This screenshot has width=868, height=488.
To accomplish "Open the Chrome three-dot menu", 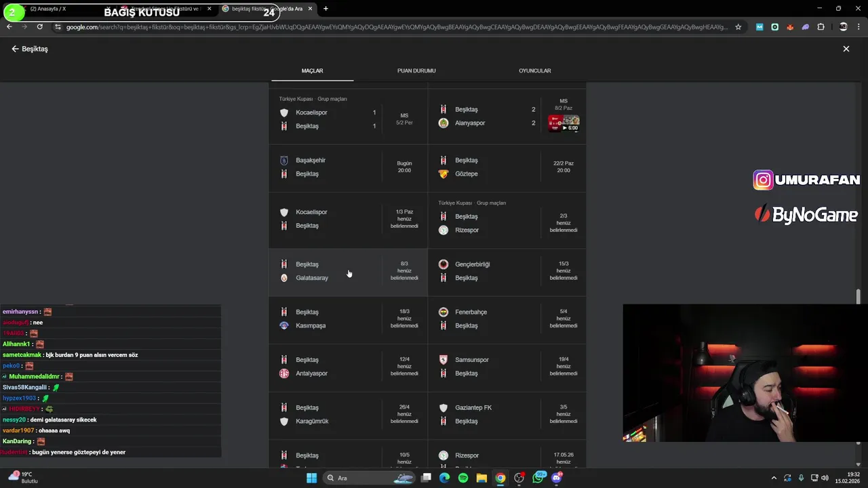I will [x=858, y=27].
